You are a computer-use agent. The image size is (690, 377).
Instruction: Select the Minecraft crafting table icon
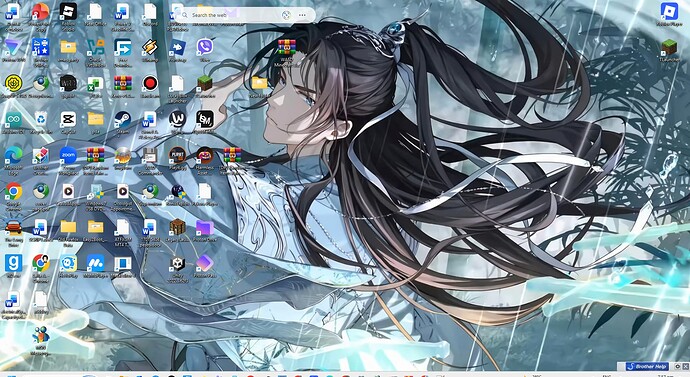(177, 227)
